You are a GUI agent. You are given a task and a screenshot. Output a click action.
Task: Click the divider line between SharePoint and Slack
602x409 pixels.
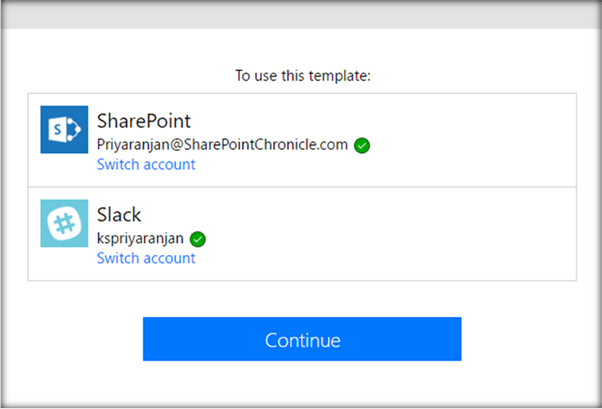coord(302,187)
